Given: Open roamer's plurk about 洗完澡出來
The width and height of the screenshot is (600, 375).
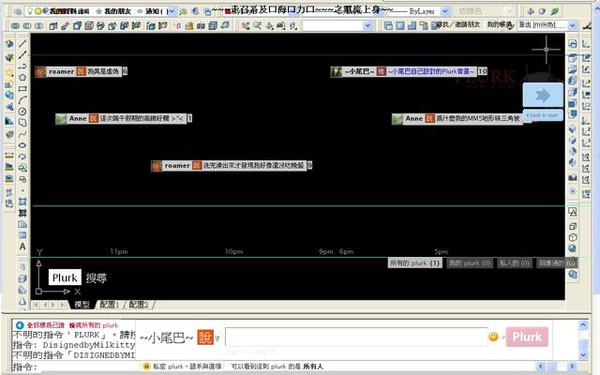Looking at the screenshot, I should click(x=253, y=166).
